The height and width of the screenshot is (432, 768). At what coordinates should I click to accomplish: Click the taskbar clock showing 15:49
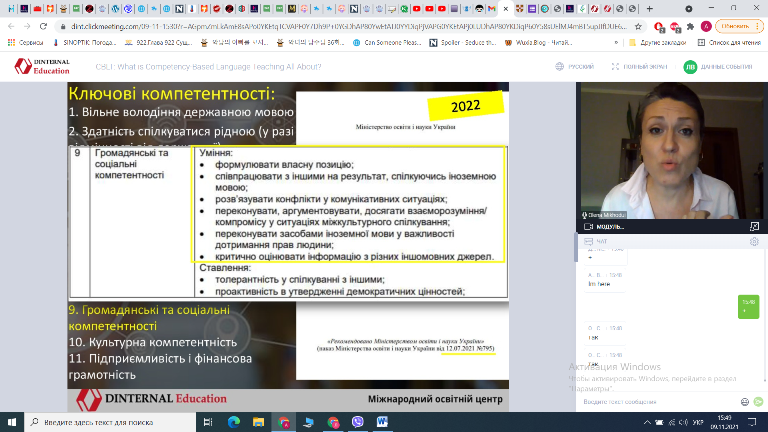tap(724, 422)
